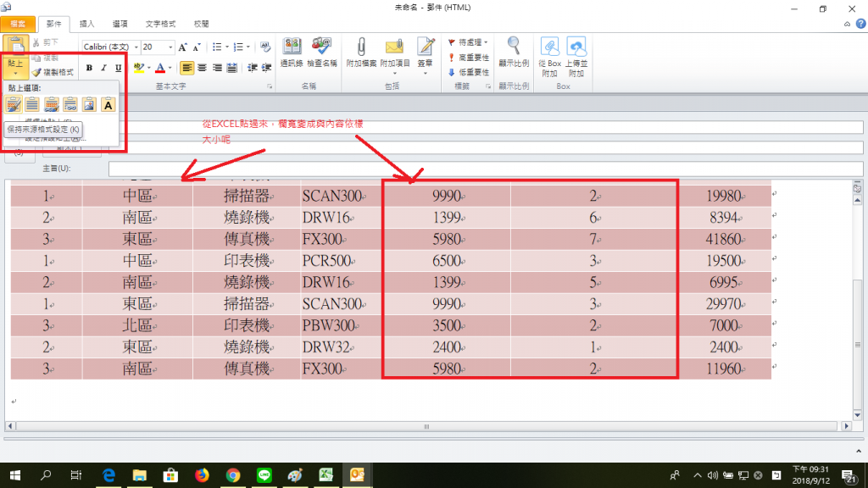Toggle distributed justify alignment

[x=232, y=68]
